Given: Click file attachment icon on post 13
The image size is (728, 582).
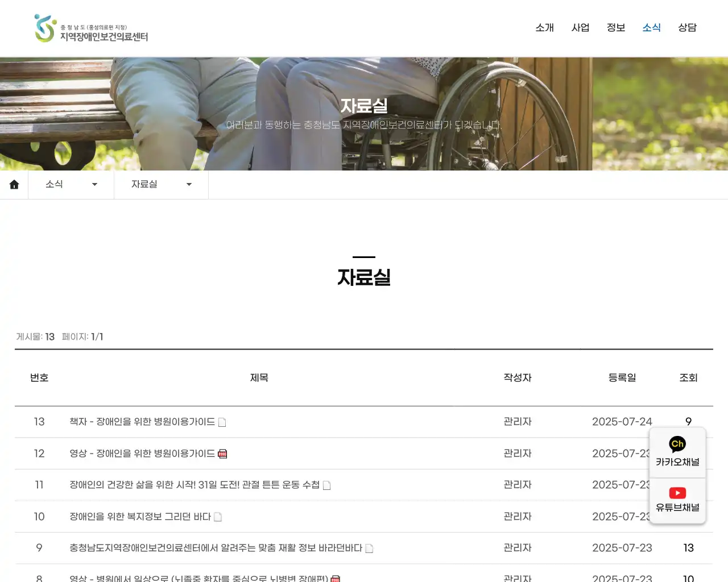Looking at the screenshot, I should point(222,422).
